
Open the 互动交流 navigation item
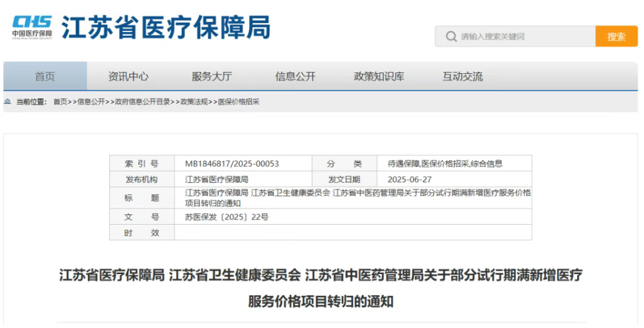tap(463, 76)
